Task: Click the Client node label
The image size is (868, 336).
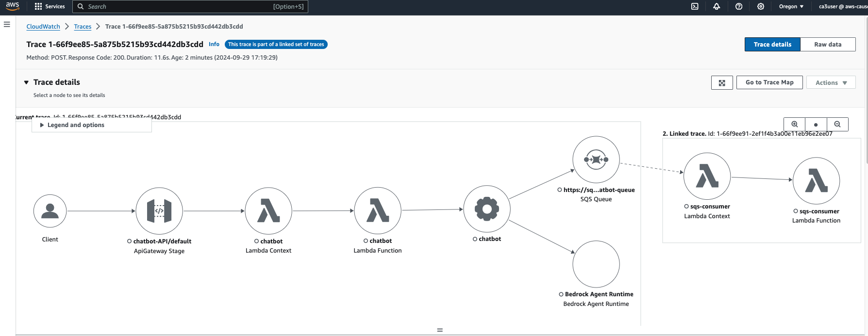Action: click(50, 240)
